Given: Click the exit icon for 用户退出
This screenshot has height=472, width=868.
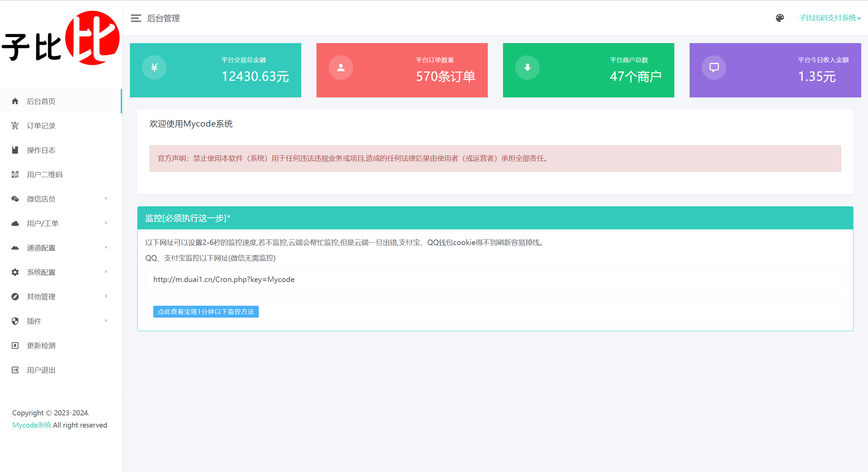Looking at the screenshot, I should [15, 370].
